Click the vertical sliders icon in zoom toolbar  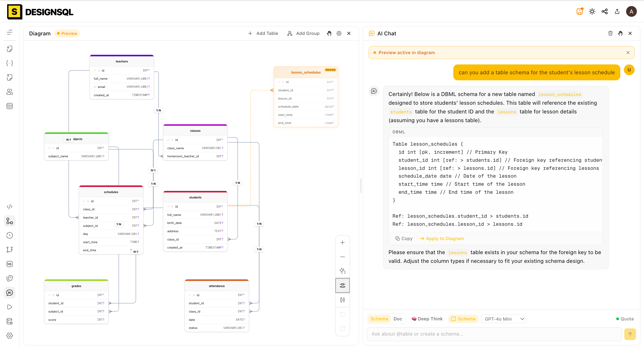pyautogui.click(x=343, y=300)
